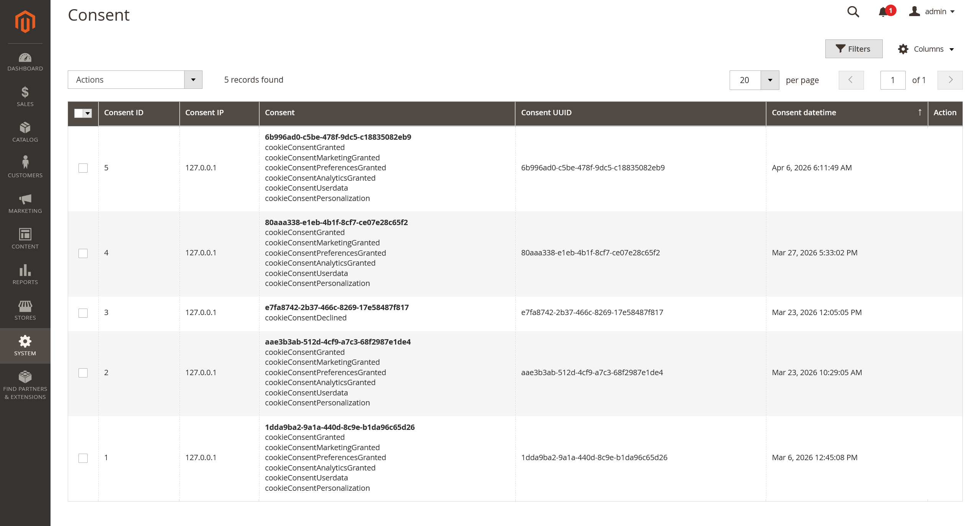Click the date Mar 6, 2026 12:45:08 PM
The image size is (980, 526).
[815, 457]
